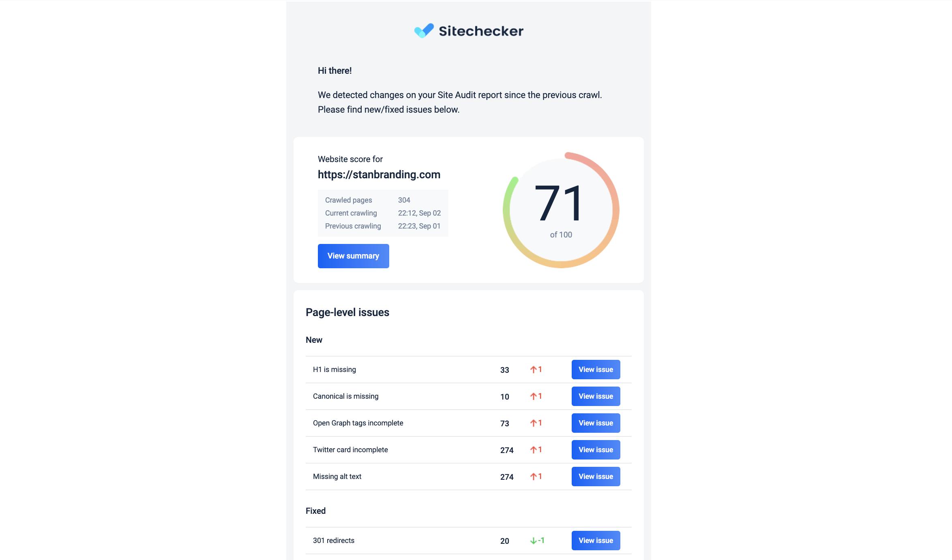
Task: Click View issue for 301 redirects fixed
Action: 595,540
